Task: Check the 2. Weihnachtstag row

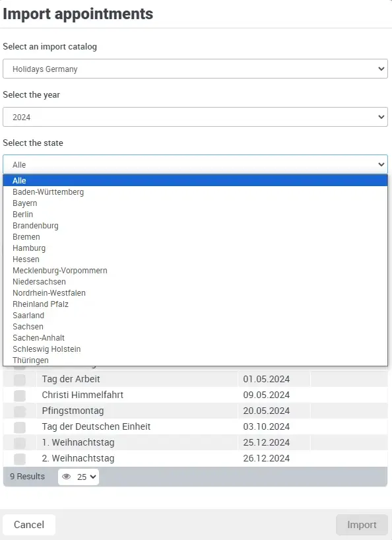Action: [20, 458]
